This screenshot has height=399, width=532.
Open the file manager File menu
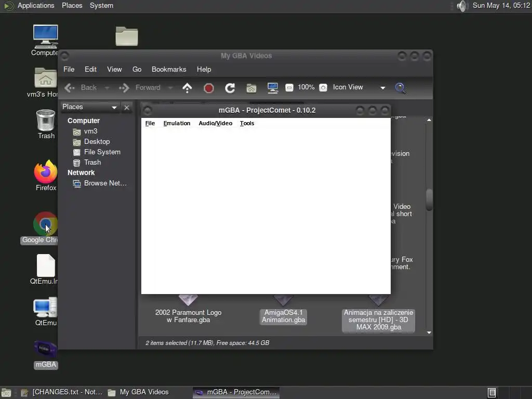point(69,69)
